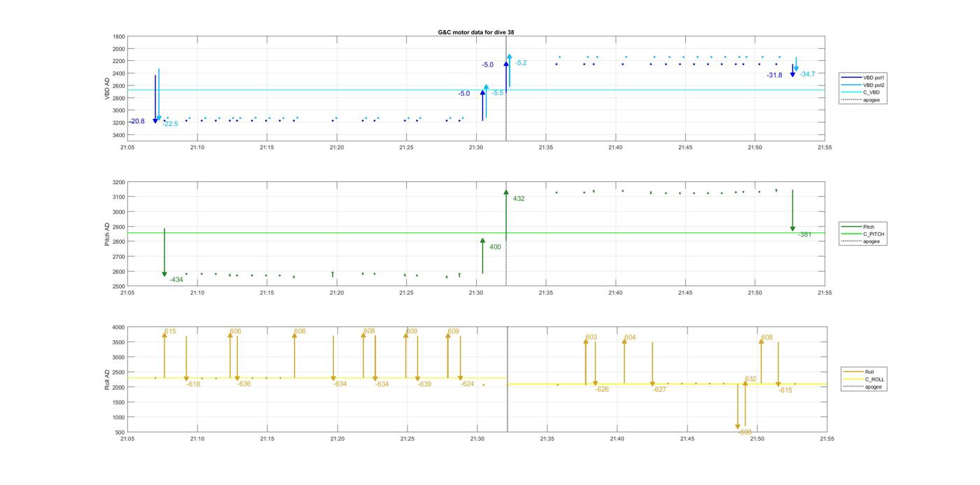The height and width of the screenshot is (485, 980).
Task: Click the '-434' pitch data label
Action: 176,279
